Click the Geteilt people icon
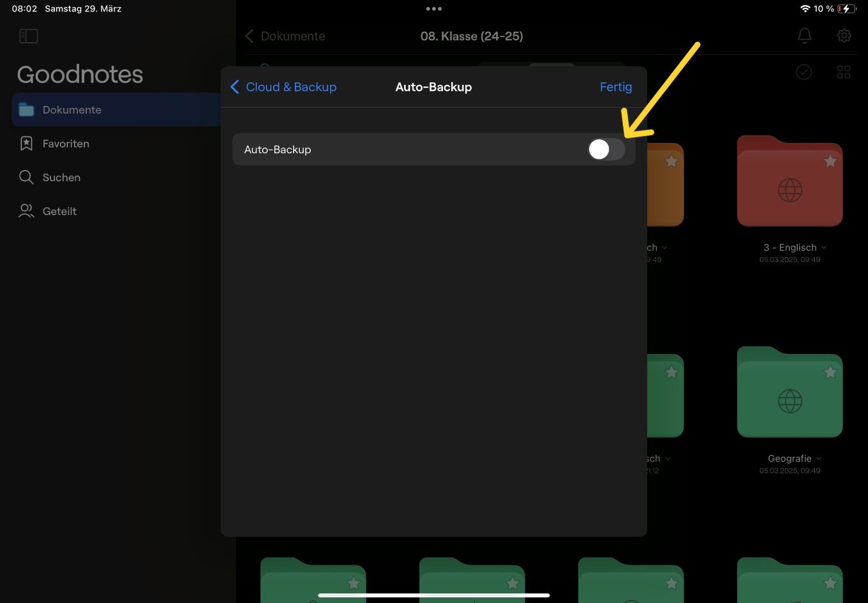This screenshot has width=868, height=603. [26, 211]
